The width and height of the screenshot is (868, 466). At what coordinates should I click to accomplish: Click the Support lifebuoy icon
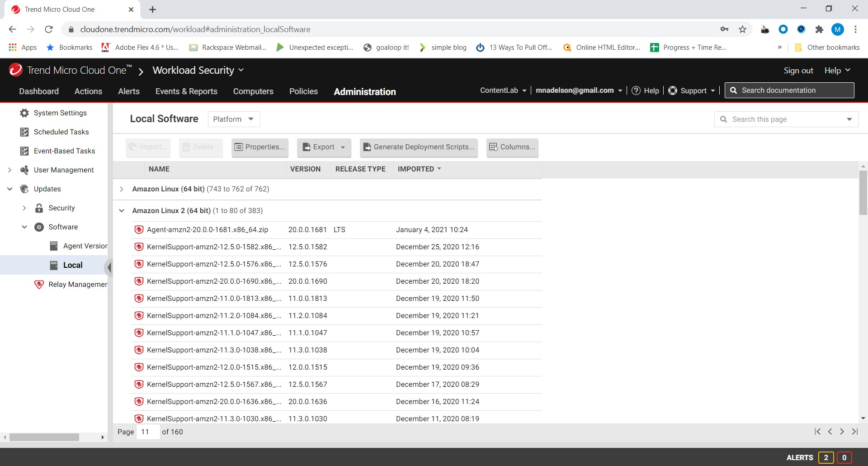[x=673, y=90]
